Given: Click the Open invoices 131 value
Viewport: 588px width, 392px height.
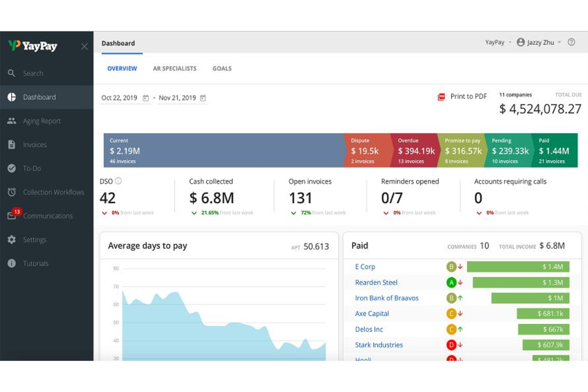Looking at the screenshot, I should (300, 198).
